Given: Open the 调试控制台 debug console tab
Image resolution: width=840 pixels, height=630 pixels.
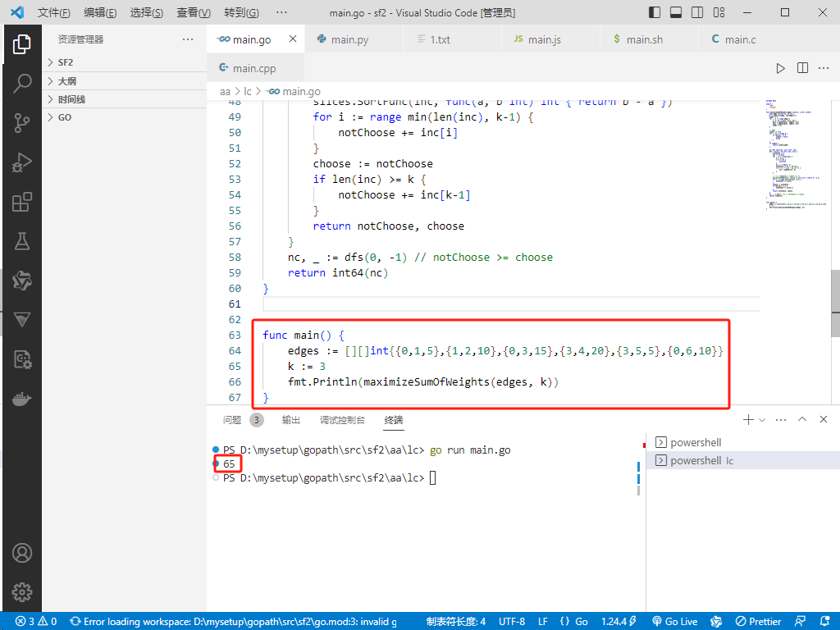Looking at the screenshot, I should point(342,420).
